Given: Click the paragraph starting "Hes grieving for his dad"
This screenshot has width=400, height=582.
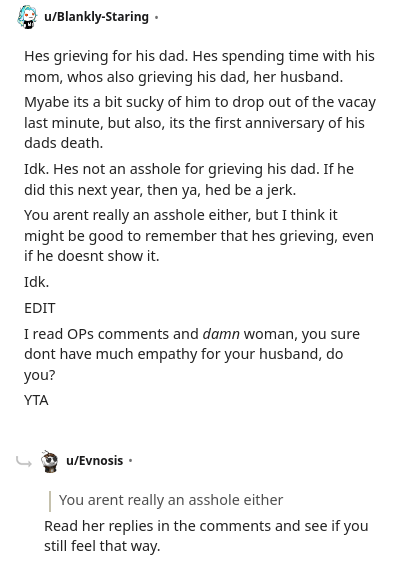Looking at the screenshot, I should tap(200, 66).
